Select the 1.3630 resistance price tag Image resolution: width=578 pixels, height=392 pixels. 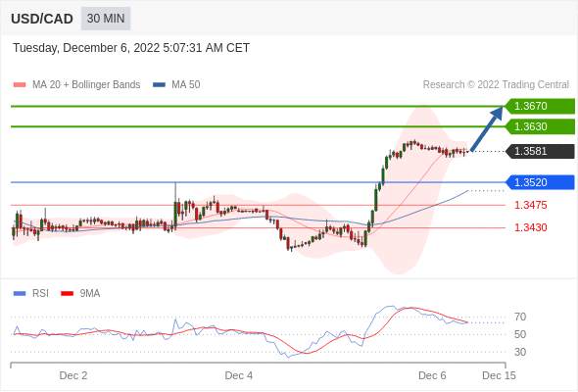point(540,126)
